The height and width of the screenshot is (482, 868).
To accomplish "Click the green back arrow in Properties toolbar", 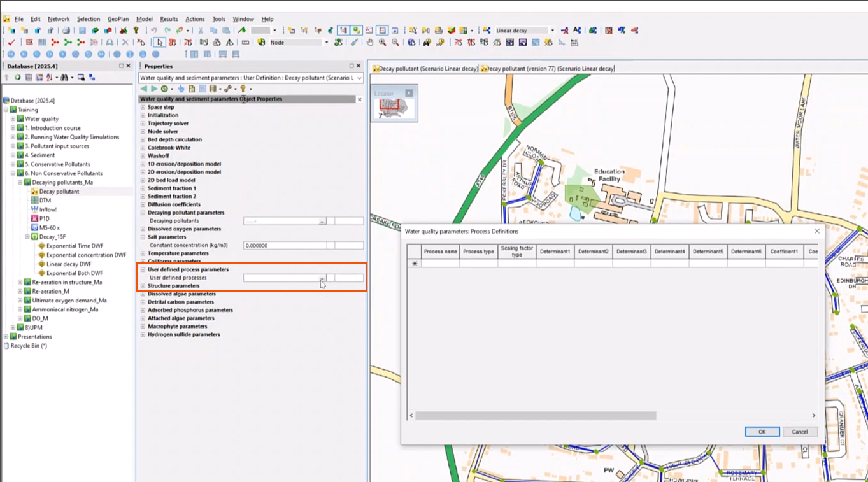I will coord(143,87).
